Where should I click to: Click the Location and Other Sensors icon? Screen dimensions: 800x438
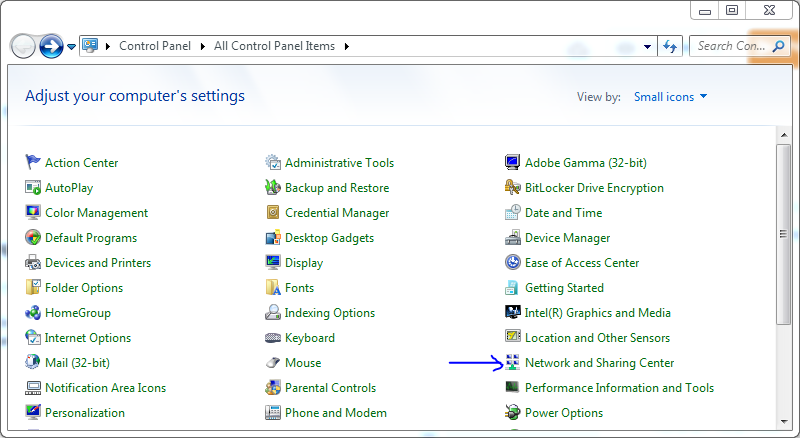pyautogui.click(x=512, y=336)
